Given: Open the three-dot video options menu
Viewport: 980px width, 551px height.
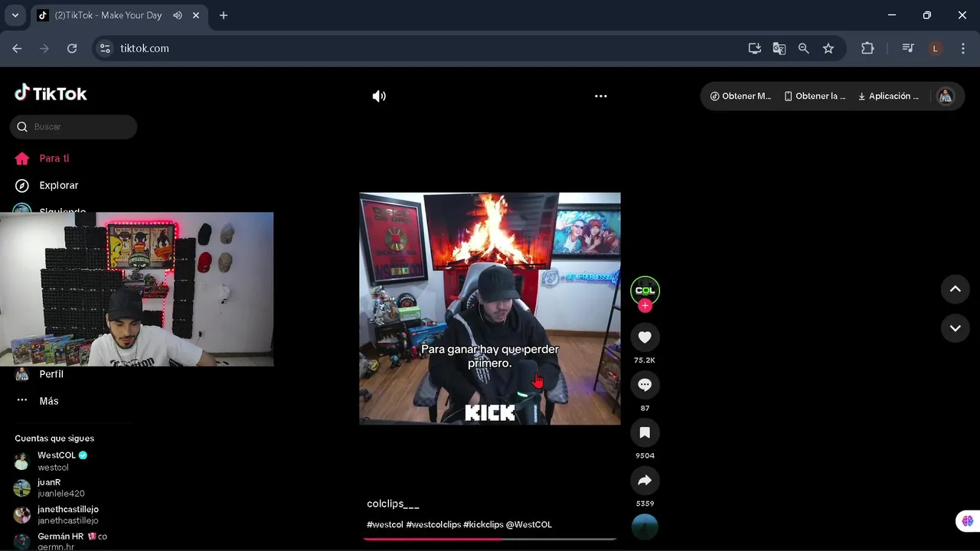Looking at the screenshot, I should [x=601, y=96].
